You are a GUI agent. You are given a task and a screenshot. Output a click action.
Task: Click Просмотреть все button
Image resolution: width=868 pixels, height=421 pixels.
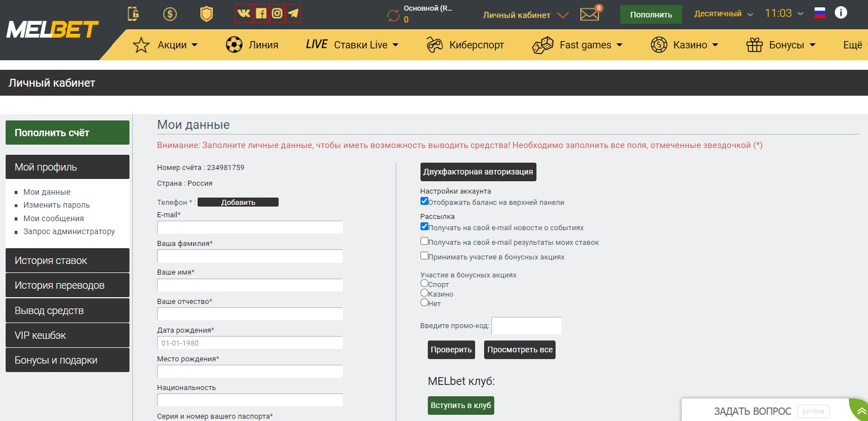520,350
